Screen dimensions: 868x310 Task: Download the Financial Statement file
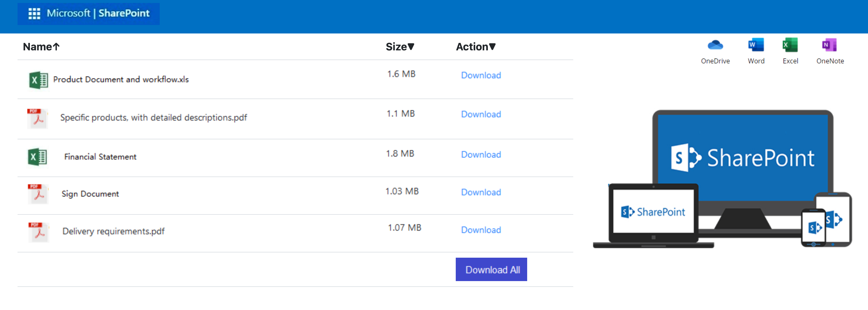481,154
